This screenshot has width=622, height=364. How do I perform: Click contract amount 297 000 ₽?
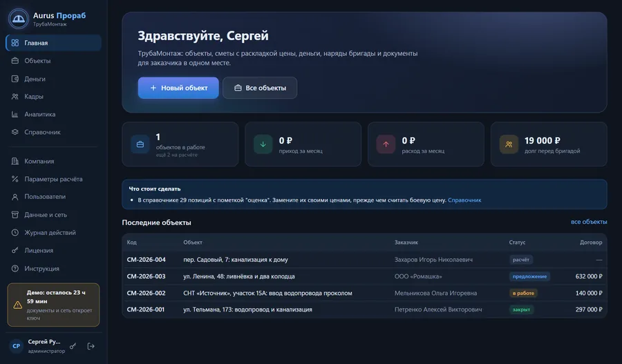(589, 309)
